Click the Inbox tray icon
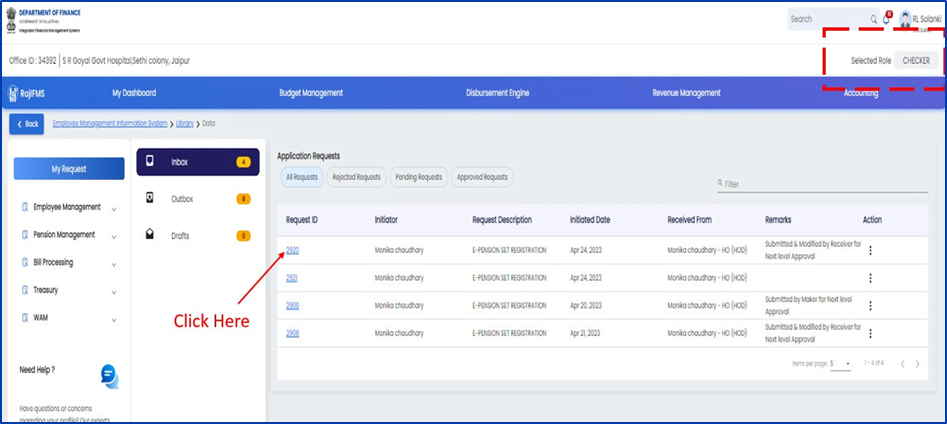 pyautogui.click(x=150, y=161)
